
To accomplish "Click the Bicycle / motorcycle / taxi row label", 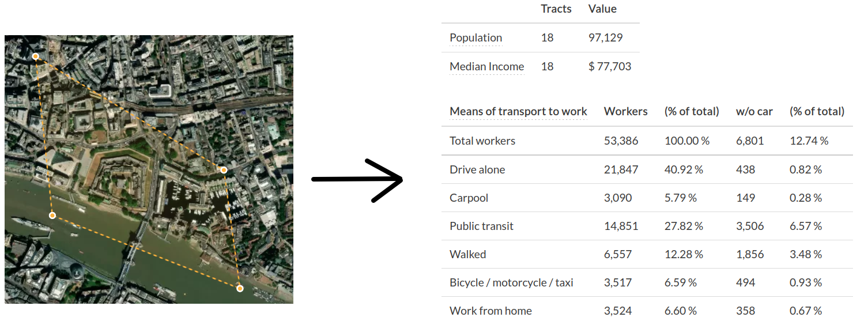I will 511,282.
